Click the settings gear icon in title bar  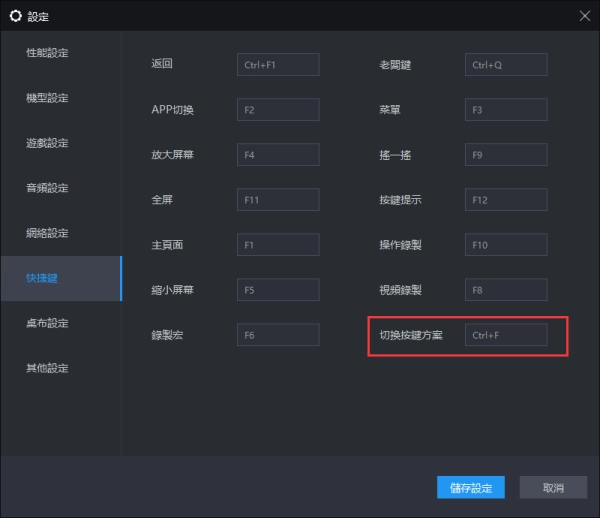(15, 16)
